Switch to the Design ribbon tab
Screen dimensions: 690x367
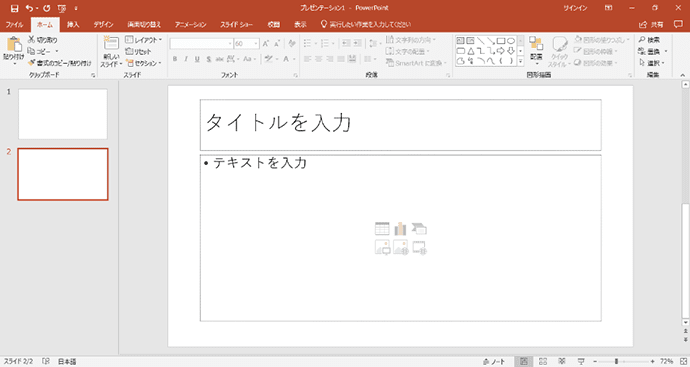coord(103,25)
